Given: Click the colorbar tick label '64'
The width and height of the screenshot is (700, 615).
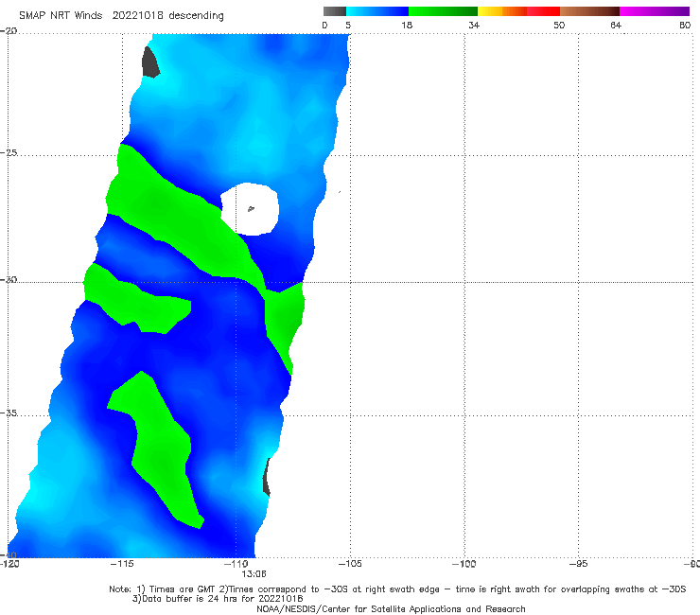Looking at the screenshot, I should point(616,25).
